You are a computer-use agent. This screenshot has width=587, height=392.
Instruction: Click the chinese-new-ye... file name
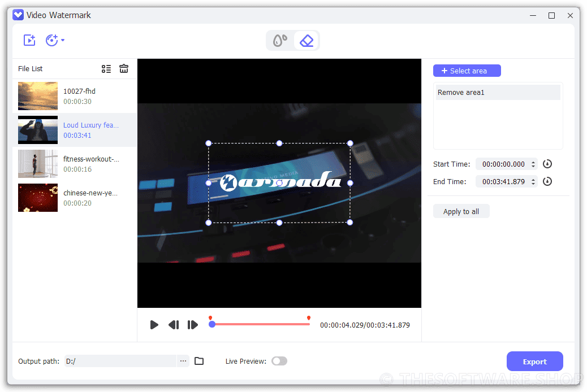(90, 193)
